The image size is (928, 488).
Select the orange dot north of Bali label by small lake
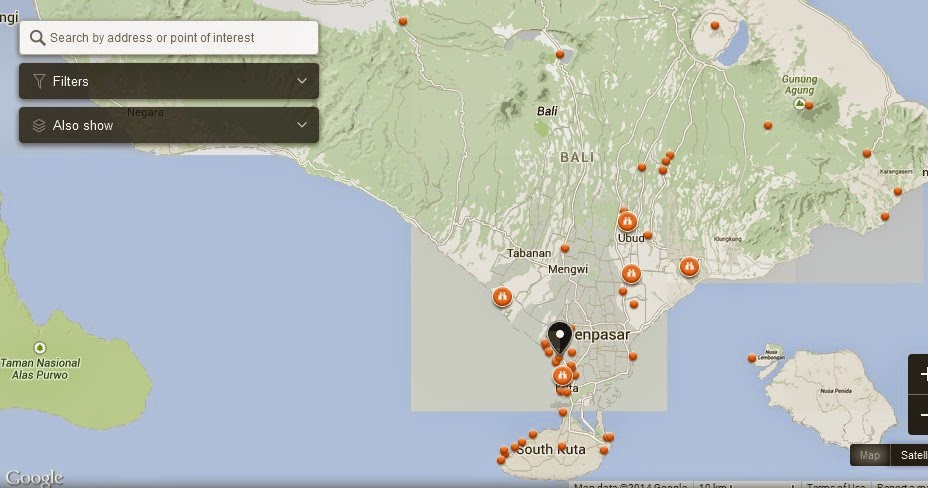point(560,54)
